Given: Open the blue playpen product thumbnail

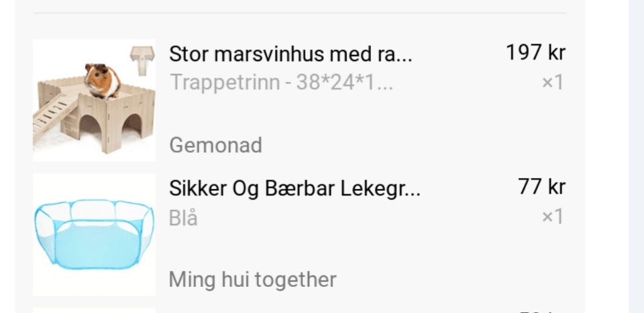Looking at the screenshot, I should (x=94, y=235).
